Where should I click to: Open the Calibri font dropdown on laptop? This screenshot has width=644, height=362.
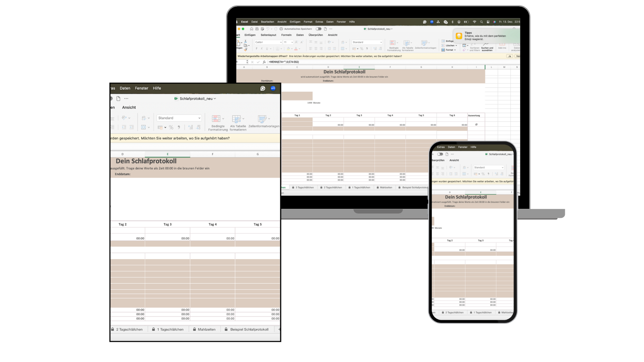pyautogui.click(x=268, y=42)
